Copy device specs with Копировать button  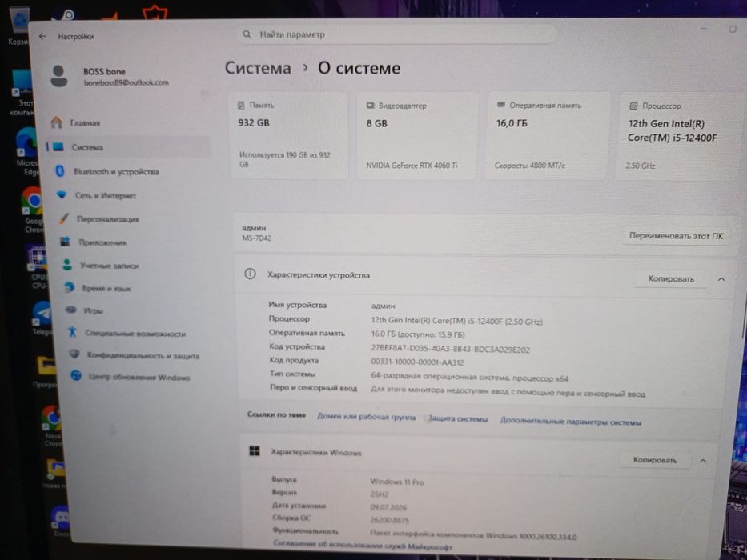[x=671, y=278]
